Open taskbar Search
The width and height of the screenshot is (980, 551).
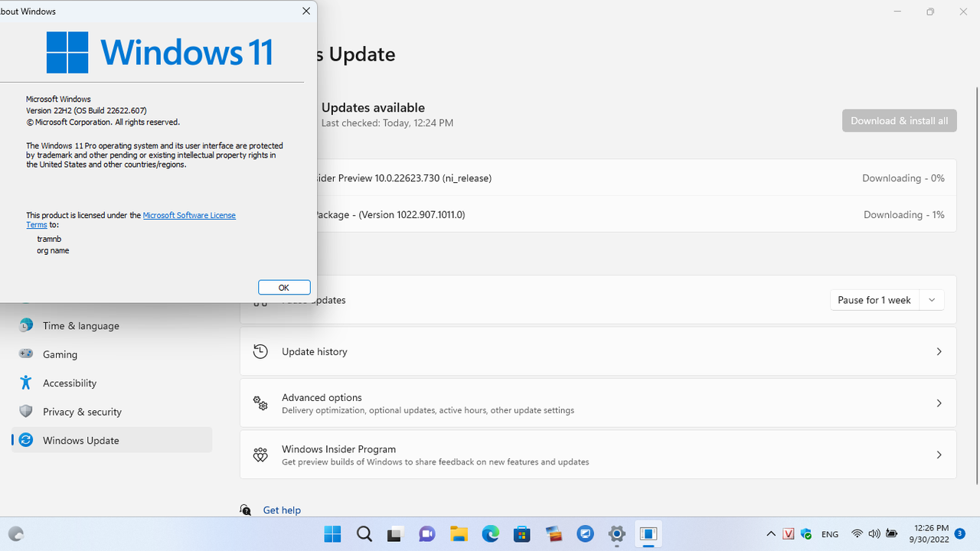(364, 534)
